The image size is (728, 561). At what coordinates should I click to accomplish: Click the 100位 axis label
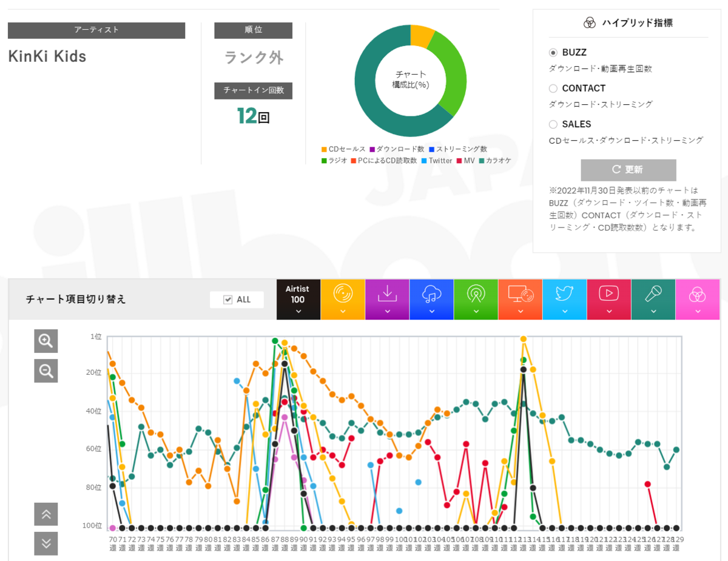click(x=93, y=525)
